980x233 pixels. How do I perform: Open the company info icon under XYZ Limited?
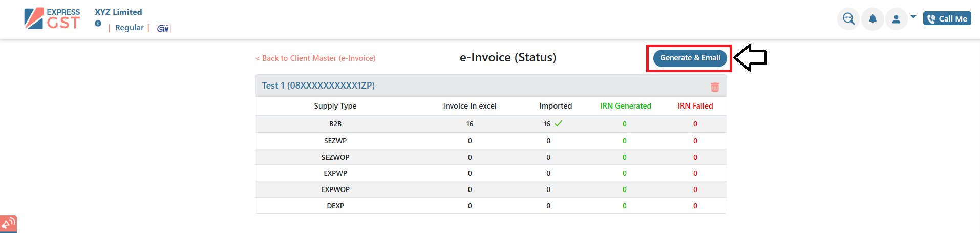98,24
